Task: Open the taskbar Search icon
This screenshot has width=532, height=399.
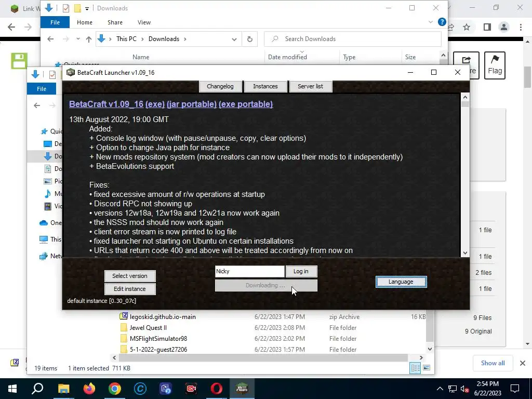Action: click(37, 389)
